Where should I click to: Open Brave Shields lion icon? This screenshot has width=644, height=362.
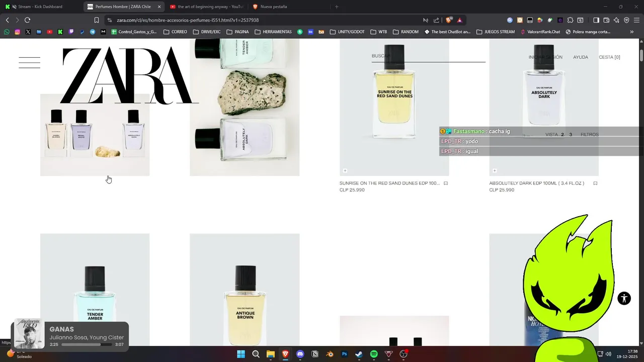coord(449,20)
